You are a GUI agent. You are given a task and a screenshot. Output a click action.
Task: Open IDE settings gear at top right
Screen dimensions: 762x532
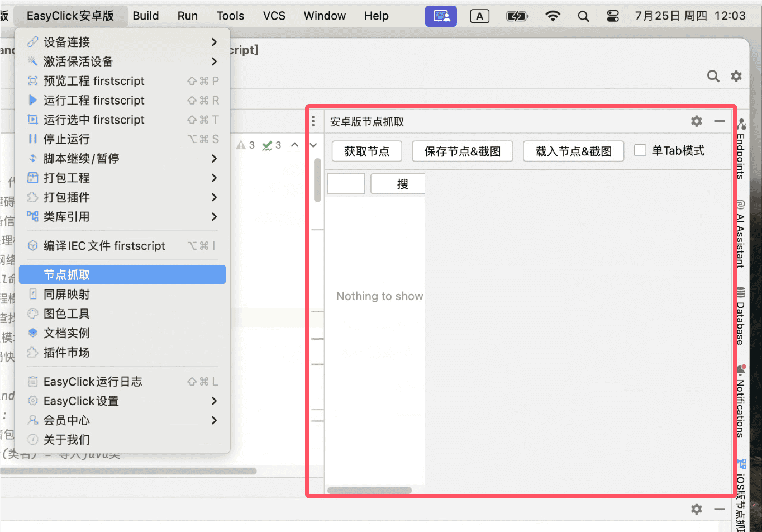pyautogui.click(x=736, y=76)
